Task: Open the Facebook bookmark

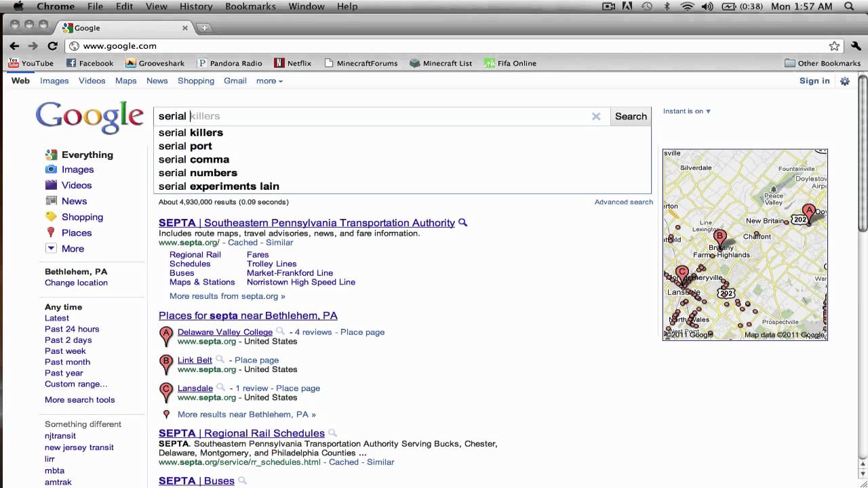Action: click(90, 63)
